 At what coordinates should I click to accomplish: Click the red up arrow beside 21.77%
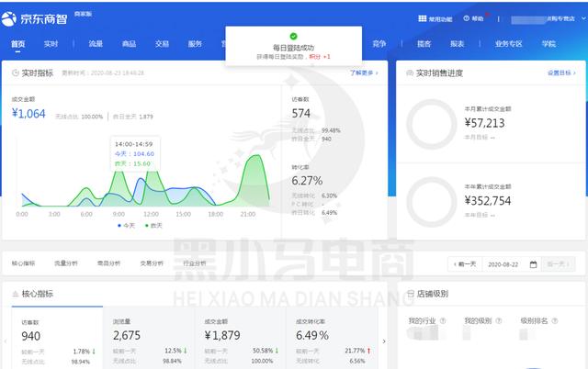[x=368, y=351]
